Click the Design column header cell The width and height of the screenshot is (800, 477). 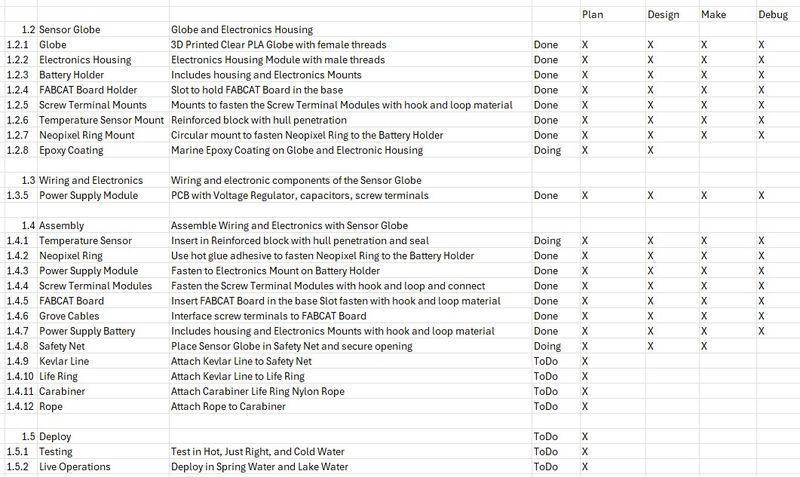[x=664, y=15]
